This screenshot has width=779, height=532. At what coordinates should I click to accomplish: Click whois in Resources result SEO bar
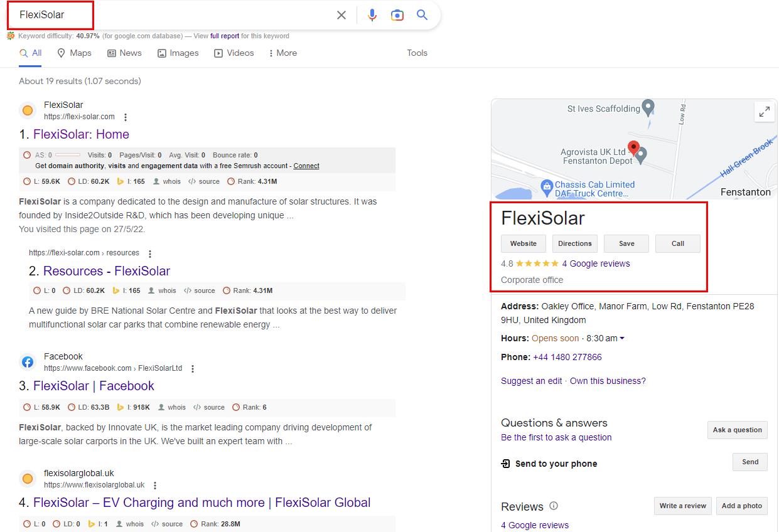(163, 290)
